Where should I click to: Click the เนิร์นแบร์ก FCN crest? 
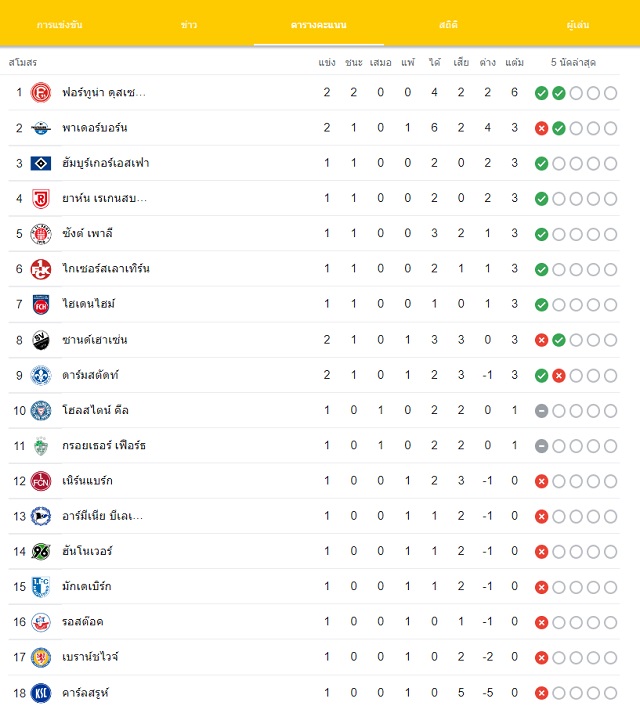pos(40,481)
